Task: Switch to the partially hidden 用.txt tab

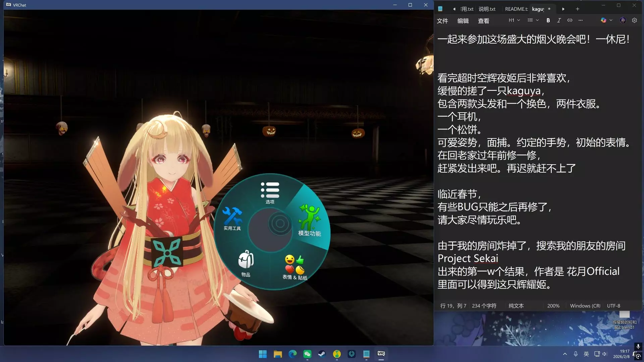Action: point(467,9)
